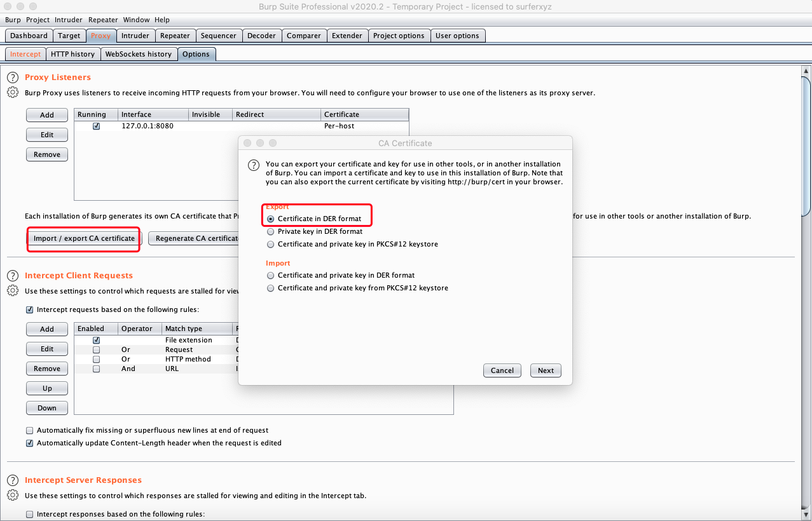Open the Intruder menu
The height and width of the screenshot is (521, 812).
coord(69,20)
